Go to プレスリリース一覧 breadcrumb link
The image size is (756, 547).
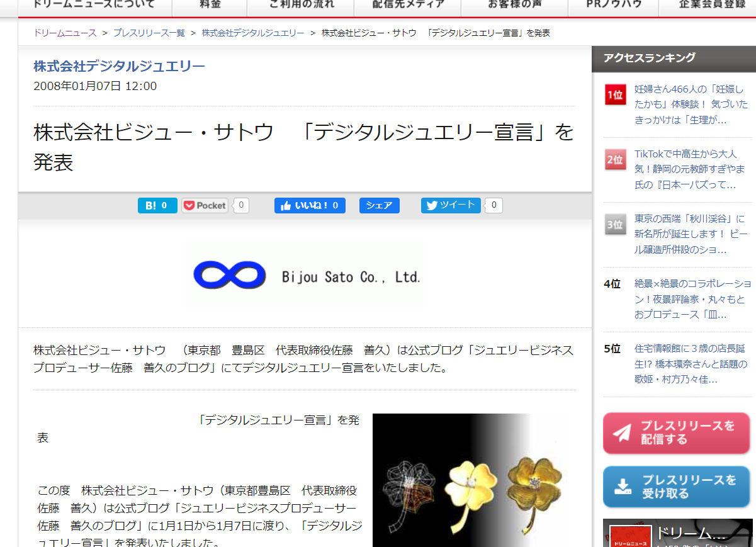tap(149, 33)
